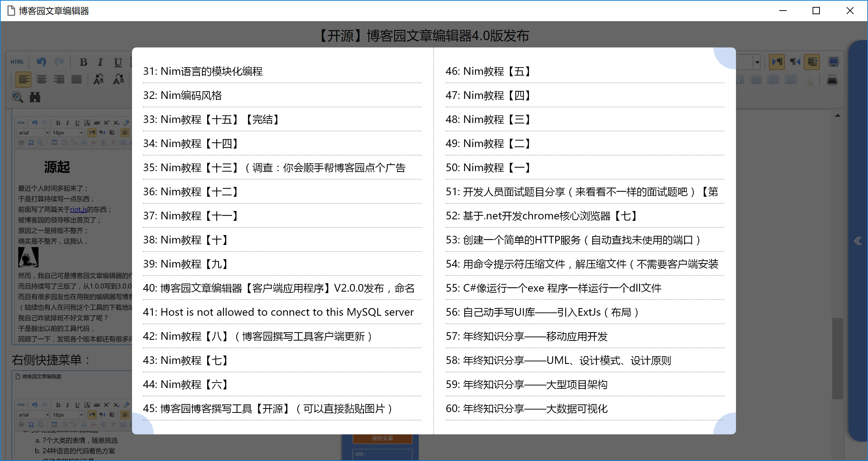Center-align text via main toolbar

point(42,79)
